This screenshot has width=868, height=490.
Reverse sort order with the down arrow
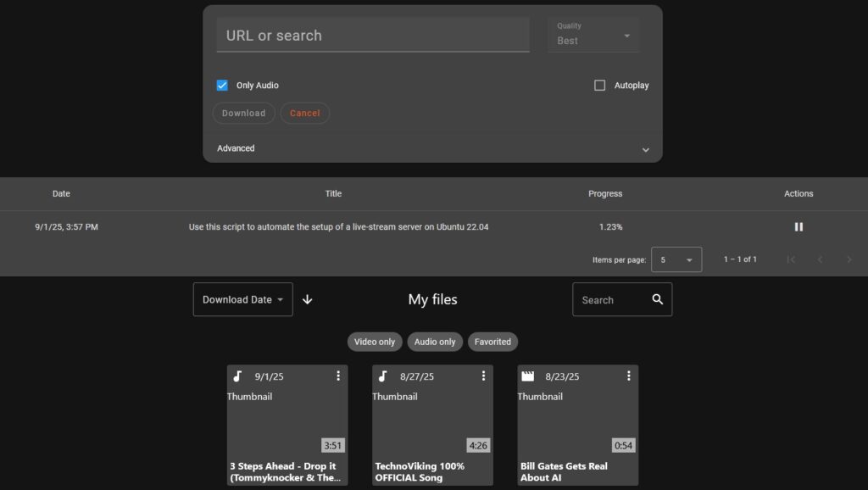pyautogui.click(x=307, y=299)
